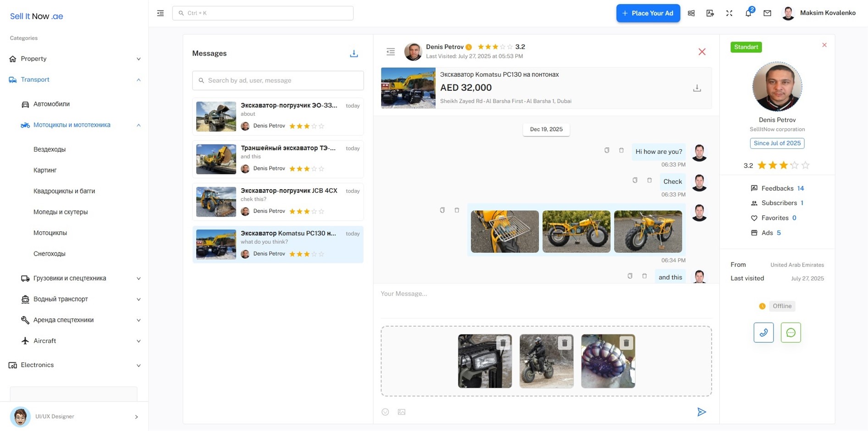Click the phone call button for Denis Petrov

coord(763,333)
